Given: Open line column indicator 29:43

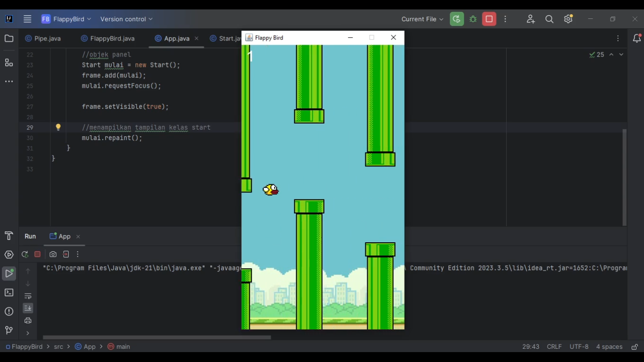Looking at the screenshot, I should click(531, 347).
